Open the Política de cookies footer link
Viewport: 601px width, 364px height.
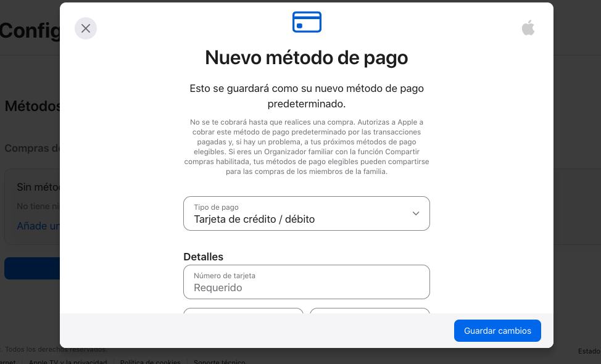(150, 362)
